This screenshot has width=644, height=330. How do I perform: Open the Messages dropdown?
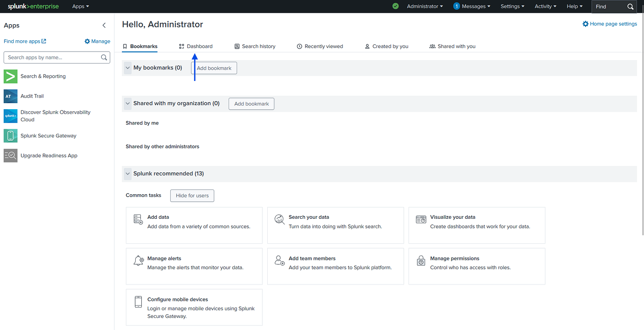tap(476, 6)
